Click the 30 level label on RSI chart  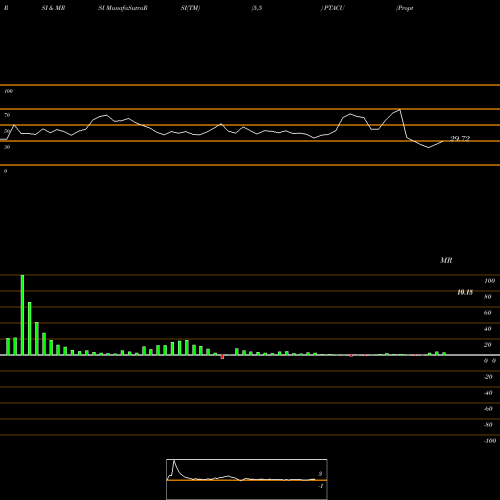click(7, 147)
